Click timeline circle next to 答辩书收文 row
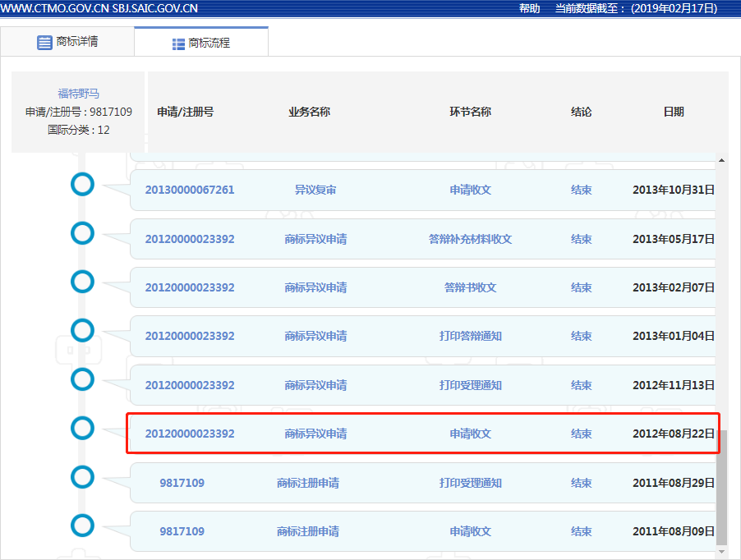 click(82, 282)
